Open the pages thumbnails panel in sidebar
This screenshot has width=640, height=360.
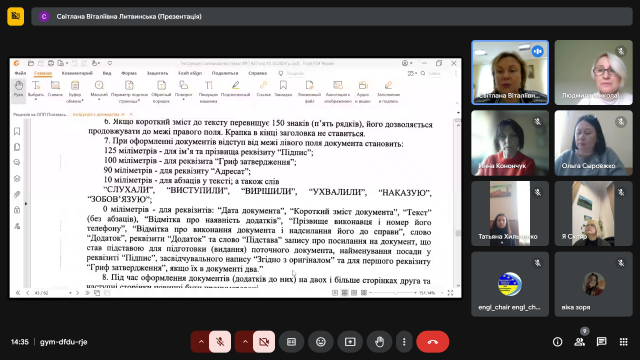17,147
